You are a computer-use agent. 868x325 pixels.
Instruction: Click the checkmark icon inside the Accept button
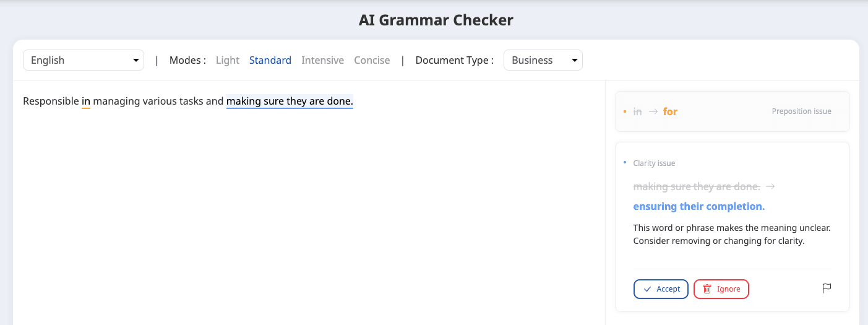click(647, 289)
